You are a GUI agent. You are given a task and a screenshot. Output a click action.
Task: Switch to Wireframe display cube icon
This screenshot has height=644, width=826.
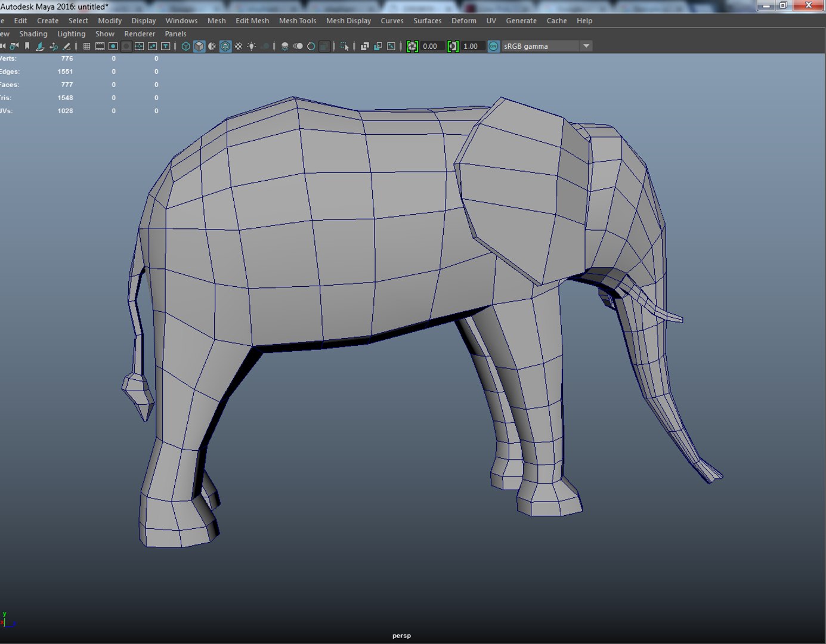coord(186,46)
